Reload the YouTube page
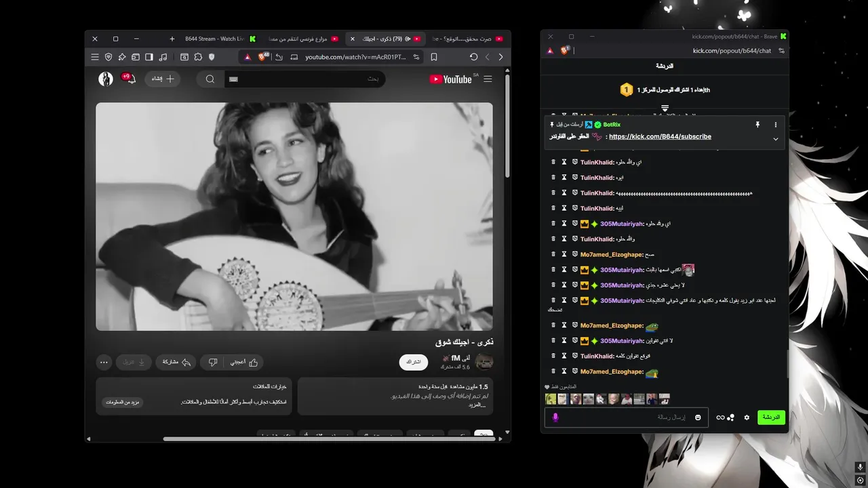 click(x=474, y=57)
